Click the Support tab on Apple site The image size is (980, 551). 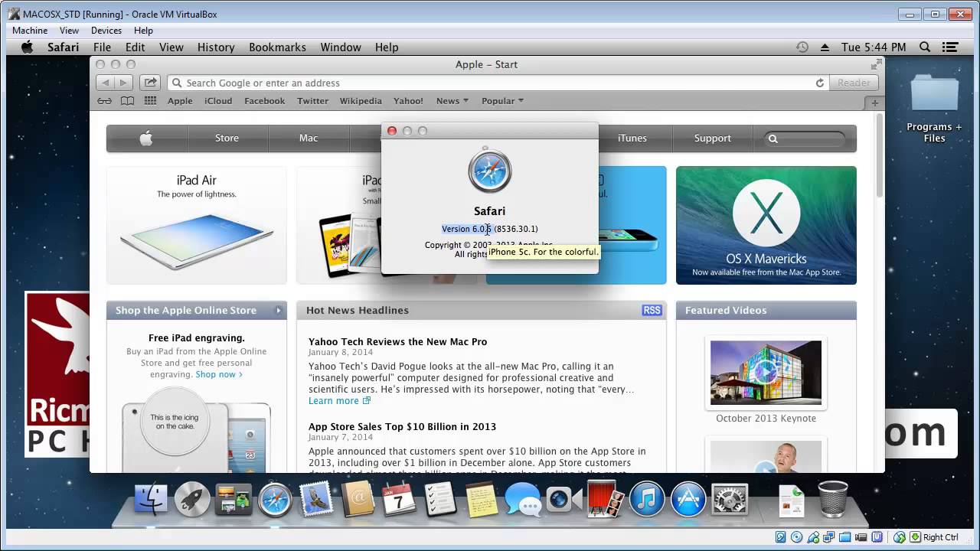(713, 139)
